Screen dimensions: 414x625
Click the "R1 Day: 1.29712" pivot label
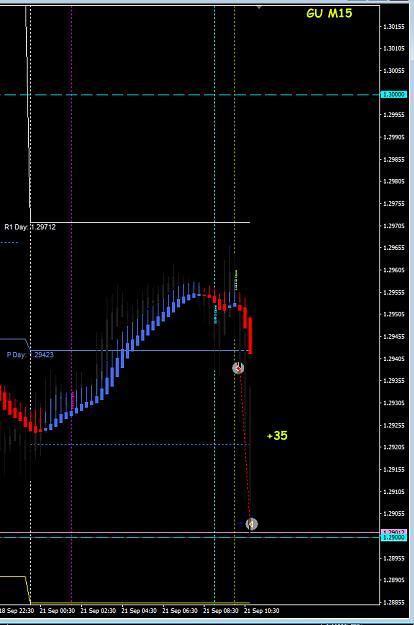30,227
